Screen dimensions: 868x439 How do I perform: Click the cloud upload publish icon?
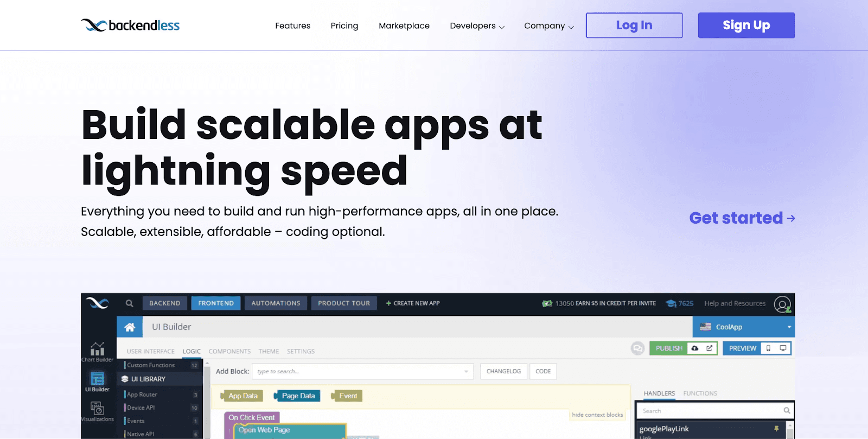pyautogui.click(x=694, y=348)
